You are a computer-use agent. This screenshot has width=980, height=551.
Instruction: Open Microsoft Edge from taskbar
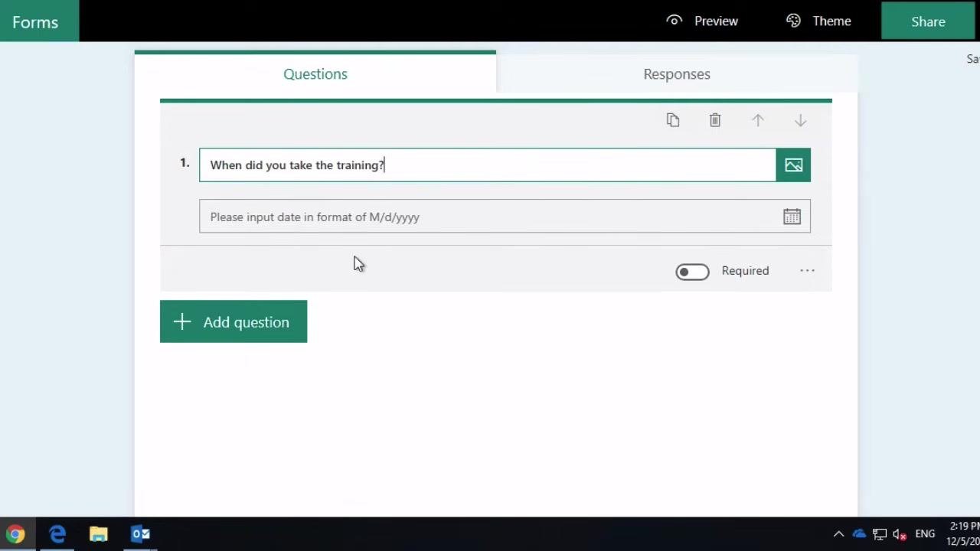pos(57,534)
